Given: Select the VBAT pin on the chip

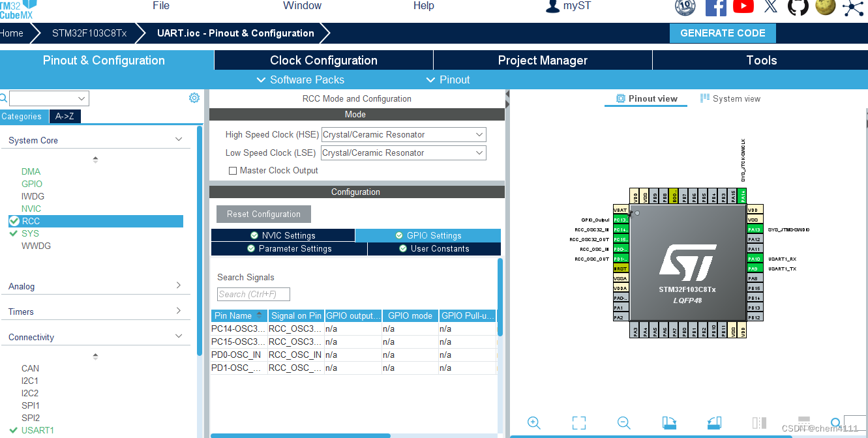Looking at the screenshot, I should [x=621, y=210].
